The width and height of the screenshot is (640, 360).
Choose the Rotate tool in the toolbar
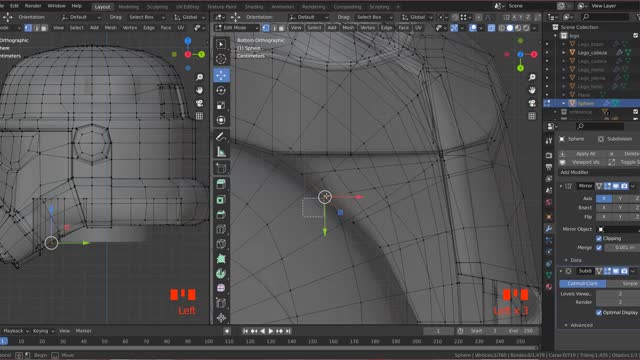pos(221,90)
